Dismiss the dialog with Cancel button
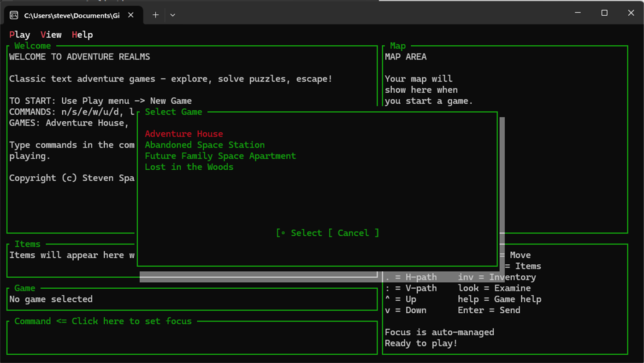The width and height of the screenshot is (644, 363). 354,233
